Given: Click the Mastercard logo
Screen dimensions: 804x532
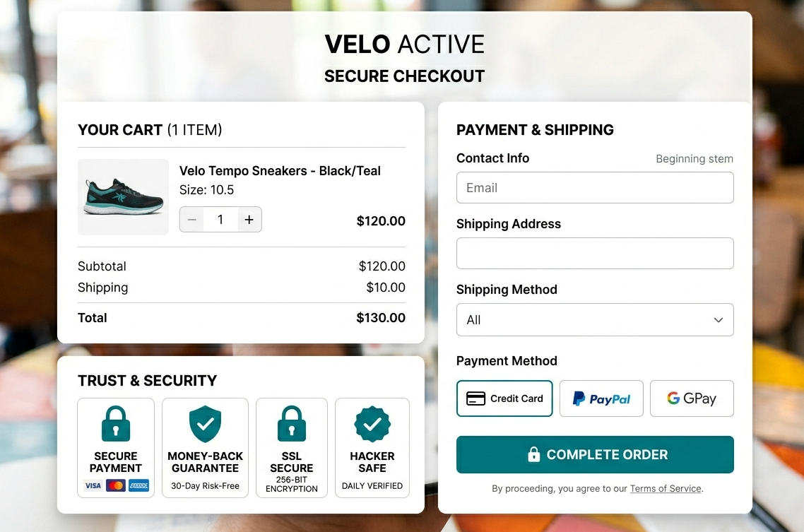Looking at the screenshot, I should click(x=116, y=485).
